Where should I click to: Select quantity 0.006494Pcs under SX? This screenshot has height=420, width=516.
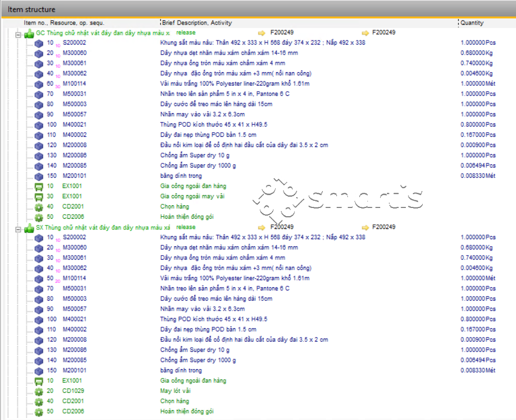[478, 360]
